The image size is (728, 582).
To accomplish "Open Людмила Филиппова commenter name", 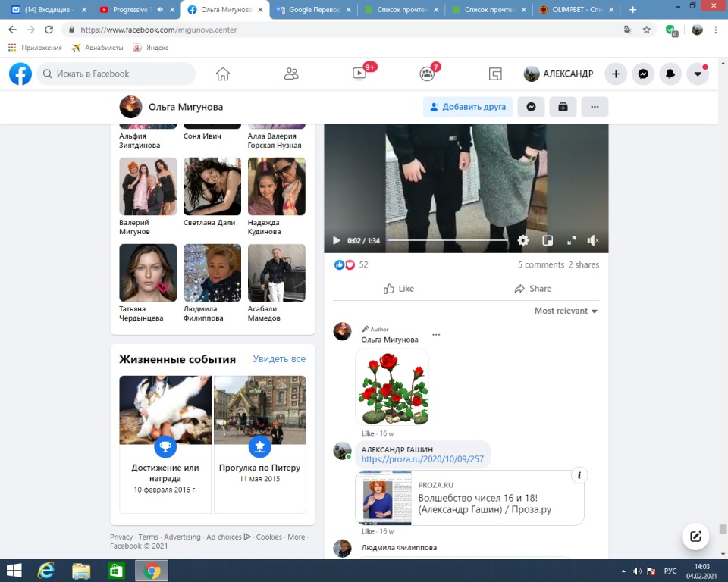I will click(399, 548).
